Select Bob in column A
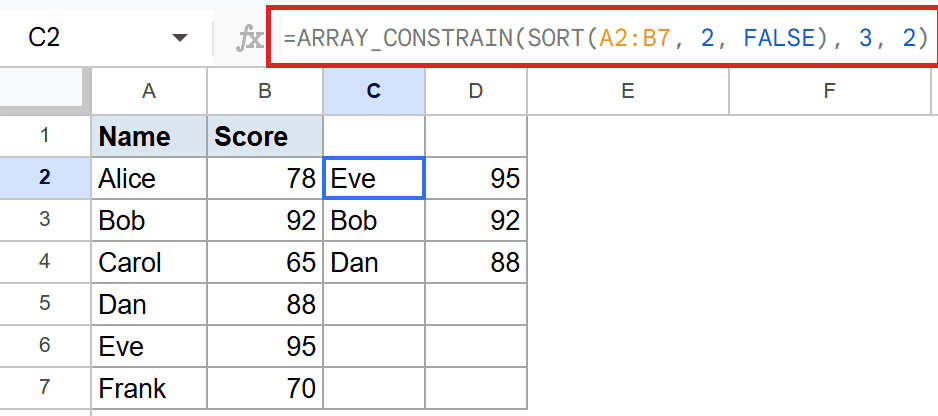 [x=149, y=220]
